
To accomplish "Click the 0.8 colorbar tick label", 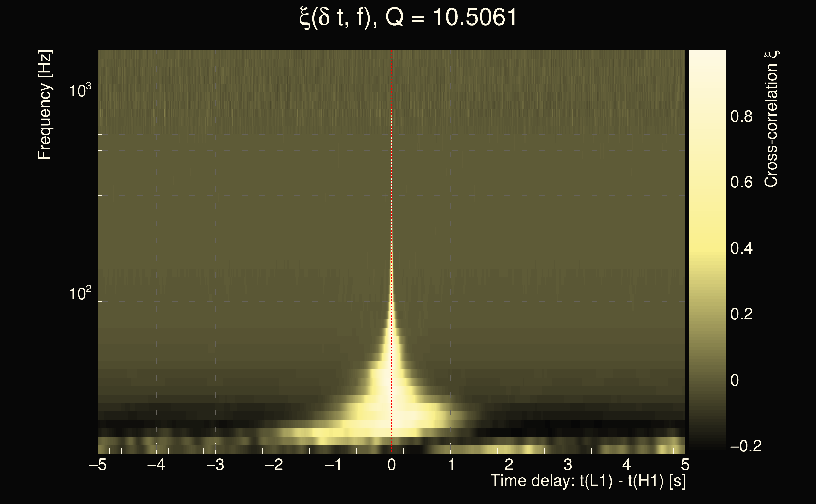I will coord(741,116).
